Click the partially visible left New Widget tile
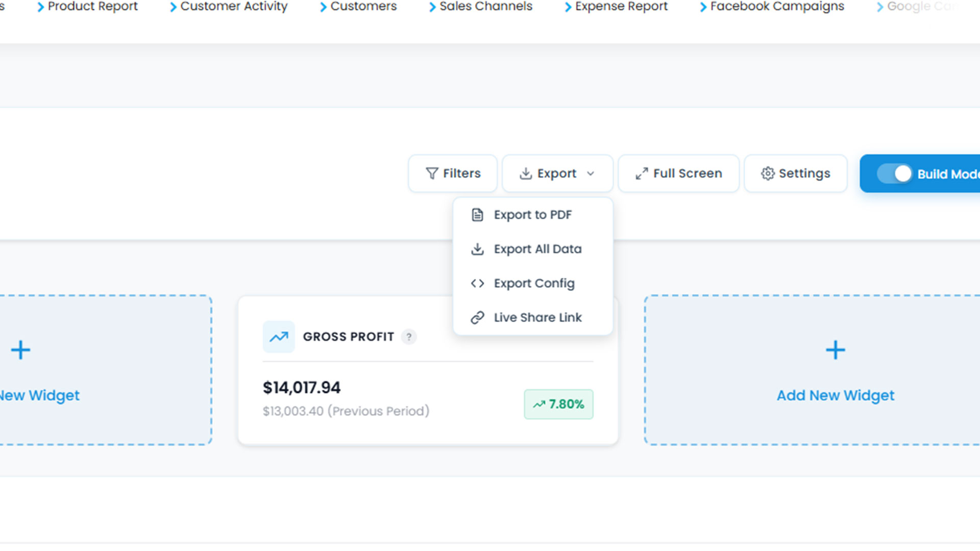Image resolution: width=980 pixels, height=551 pixels. point(102,370)
